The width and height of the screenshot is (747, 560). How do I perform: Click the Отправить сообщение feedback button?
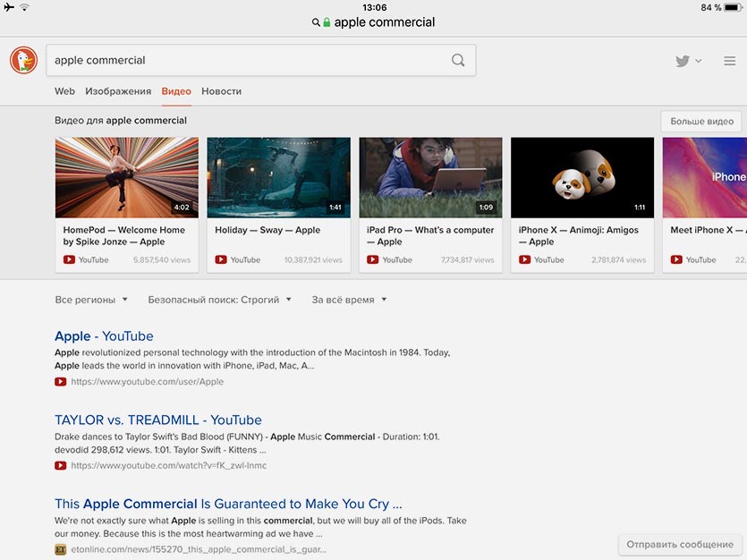click(x=680, y=544)
